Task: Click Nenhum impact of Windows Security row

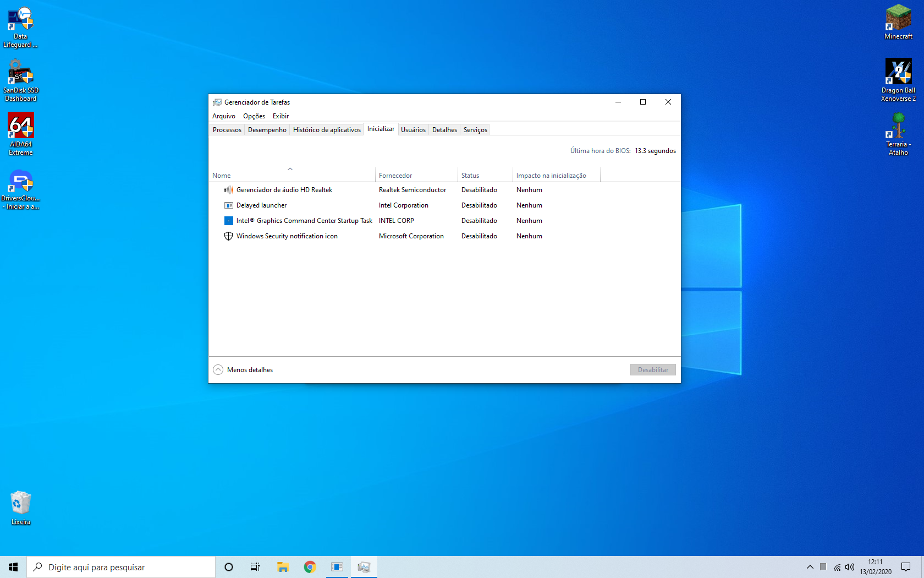Action: click(529, 236)
